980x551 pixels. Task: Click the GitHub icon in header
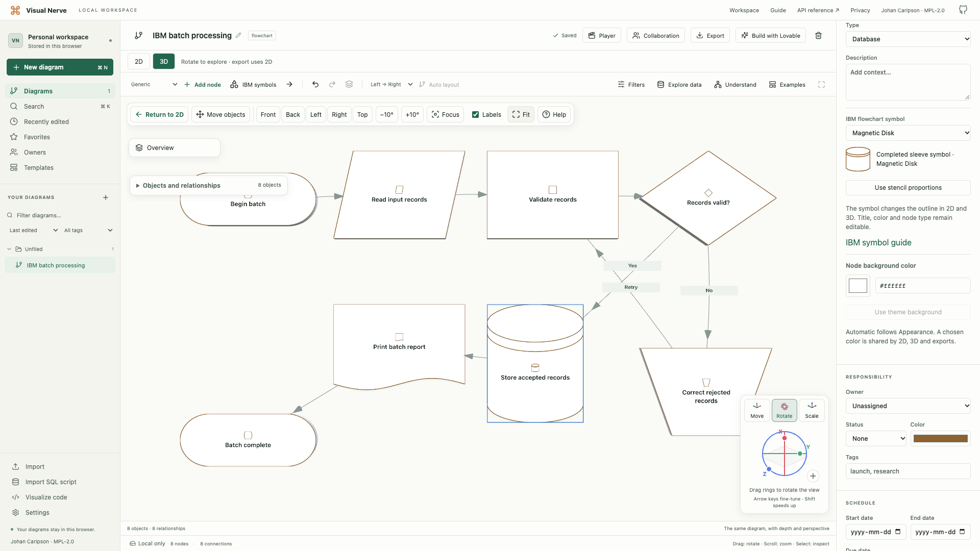pyautogui.click(x=963, y=10)
